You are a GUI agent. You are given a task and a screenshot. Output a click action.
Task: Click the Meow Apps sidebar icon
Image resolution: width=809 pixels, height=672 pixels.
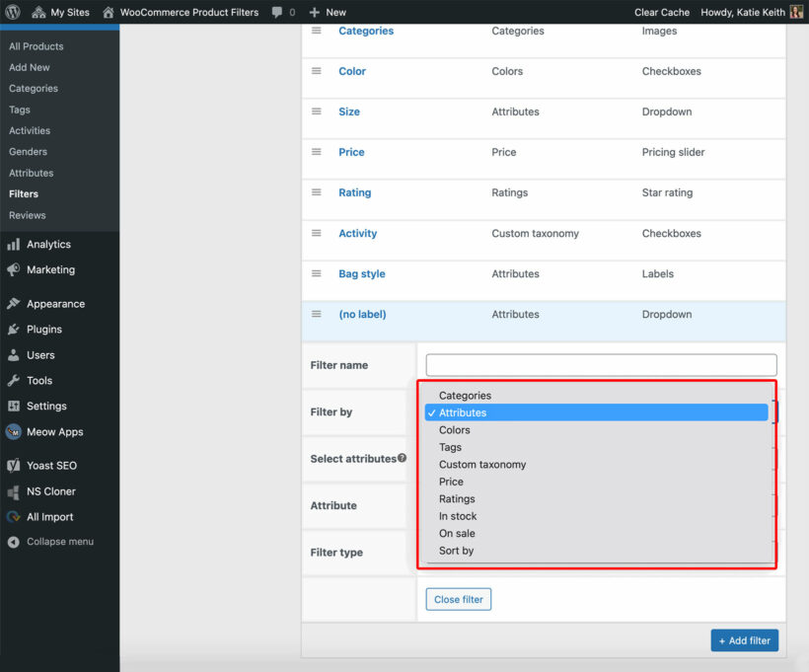coord(12,431)
